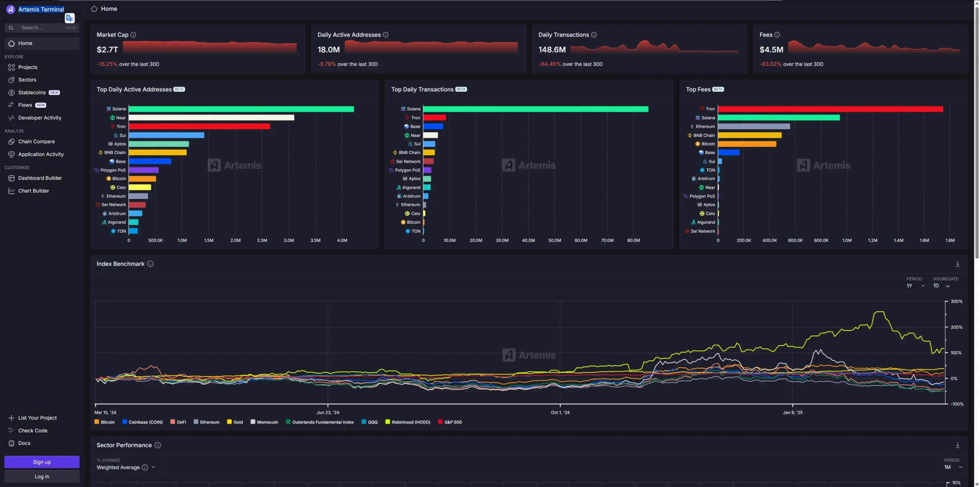Screen dimensions: 980x487
Task: Open the Sector Performance info icon
Action: tap(158, 445)
